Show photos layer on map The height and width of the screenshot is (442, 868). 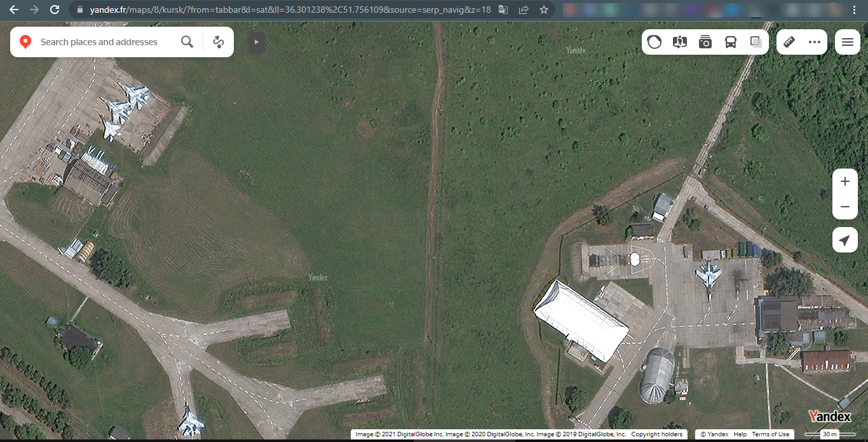(705, 42)
